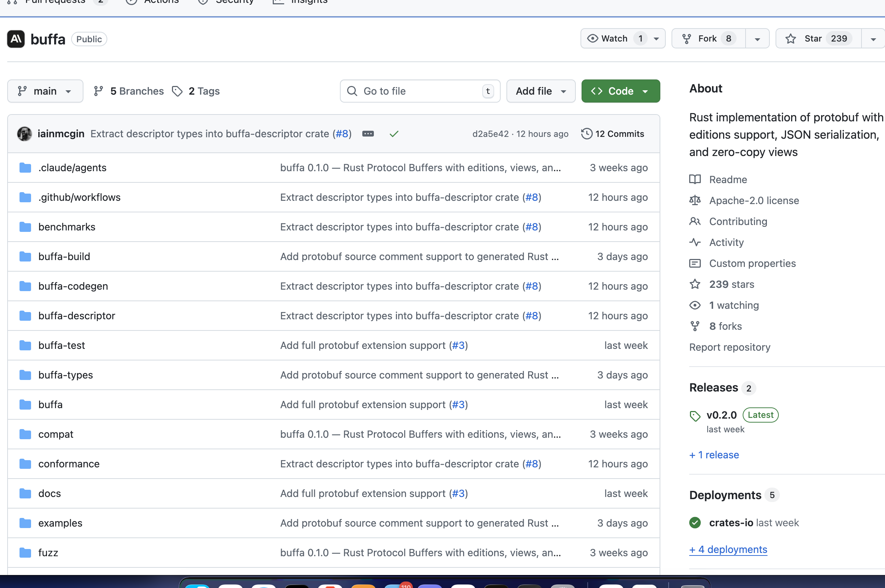Open the commit message in the fuzz row
The width and height of the screenshot is (885, 588).
(421, 553)
